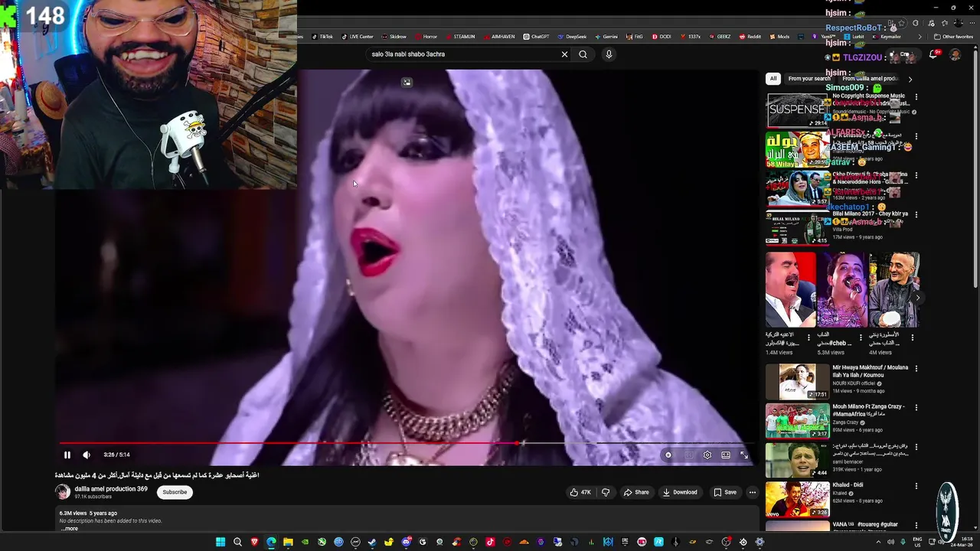Start voice search with microphone

tap(609, 54)
